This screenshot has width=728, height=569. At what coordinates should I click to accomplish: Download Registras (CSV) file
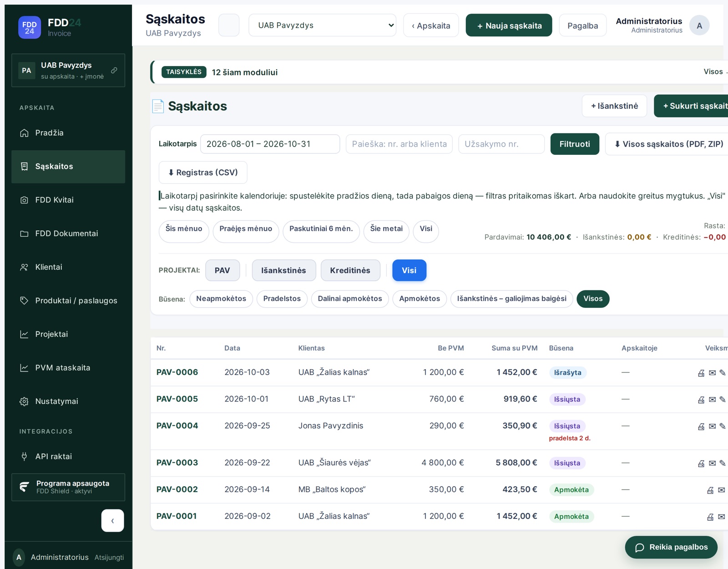[x=203, y=173]
